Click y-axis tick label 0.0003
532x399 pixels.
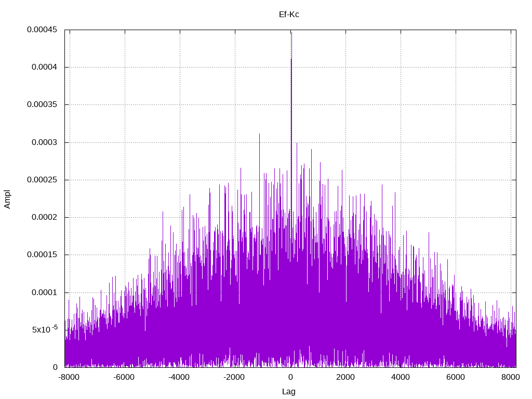pyautogui.click(x=45, y=142)
